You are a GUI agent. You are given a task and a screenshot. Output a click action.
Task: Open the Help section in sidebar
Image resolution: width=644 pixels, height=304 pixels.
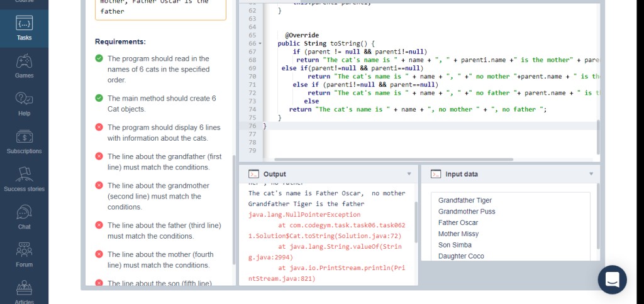(24, 104)
